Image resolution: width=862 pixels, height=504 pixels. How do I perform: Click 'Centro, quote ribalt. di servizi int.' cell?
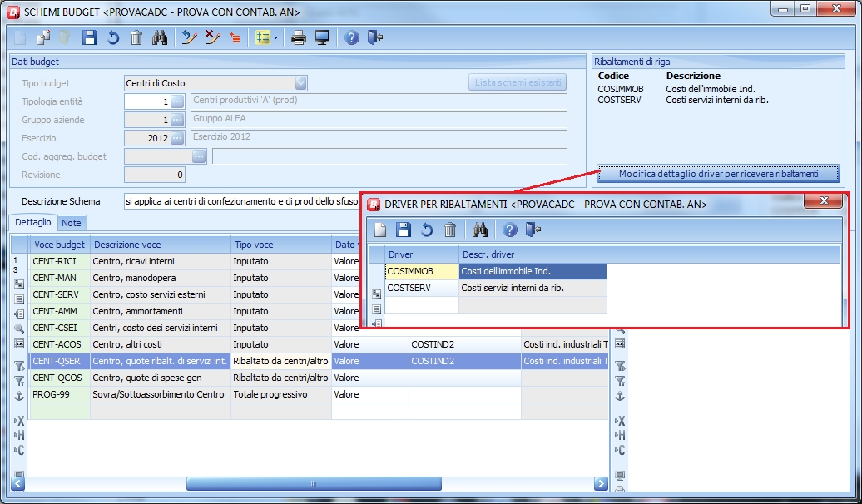pos(160,361)
